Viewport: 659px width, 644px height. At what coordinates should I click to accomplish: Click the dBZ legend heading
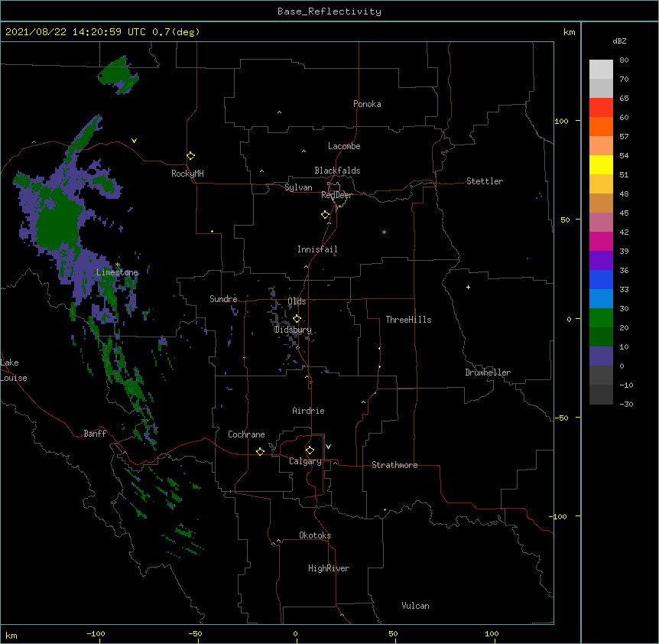(x=619, y=41)
